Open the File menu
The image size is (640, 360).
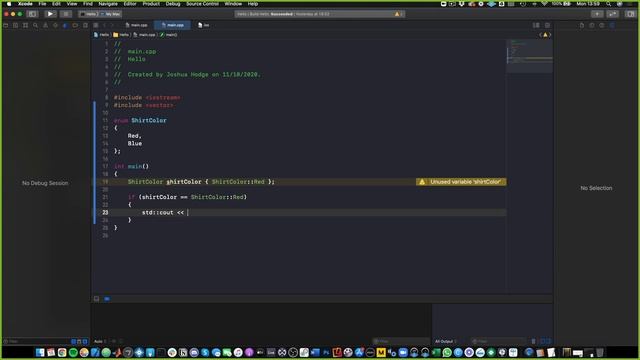click(x=42, y=4)
